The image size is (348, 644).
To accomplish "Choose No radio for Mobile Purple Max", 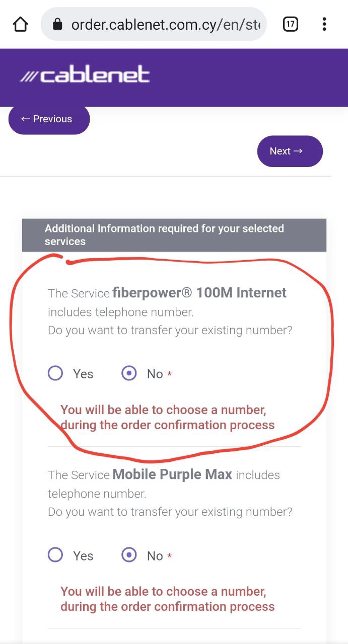I will click(129, 555).
